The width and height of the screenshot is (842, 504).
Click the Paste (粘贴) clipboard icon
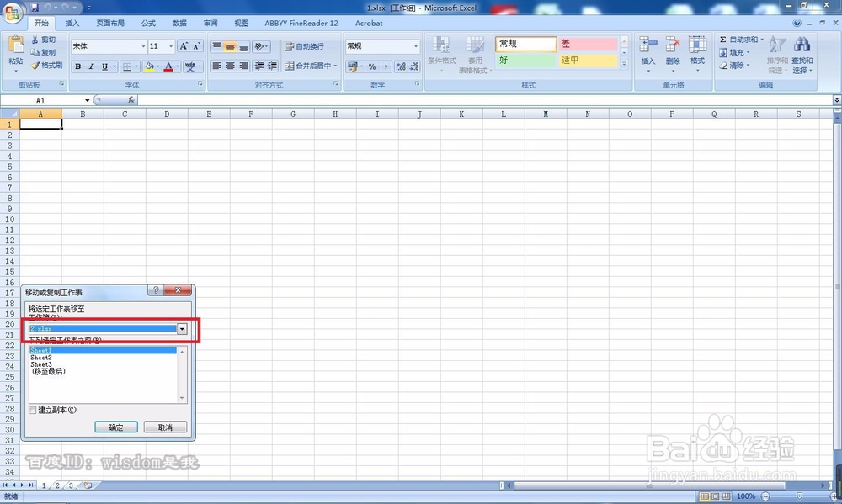tap(16, 45)
